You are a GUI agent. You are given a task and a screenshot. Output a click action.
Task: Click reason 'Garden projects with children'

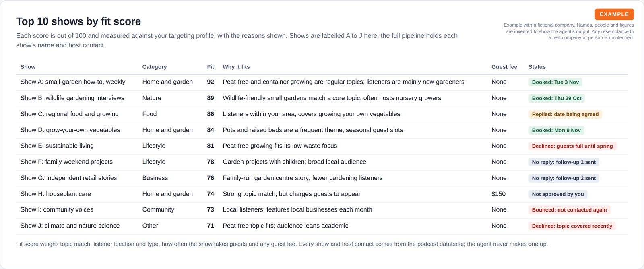[x=294, y=162]
